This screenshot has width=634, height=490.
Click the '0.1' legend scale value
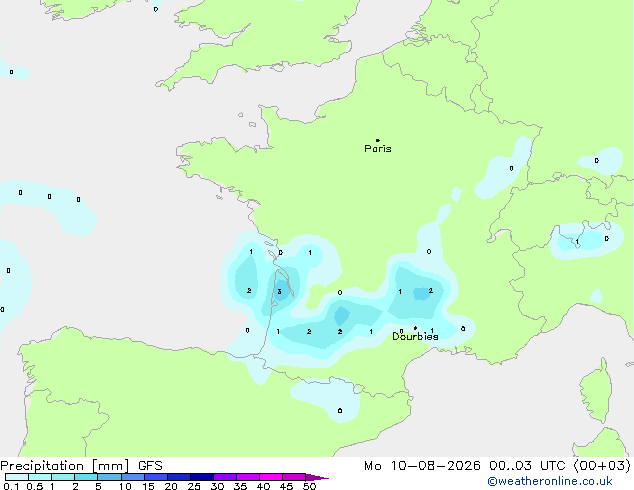pyautogui.click(x=11, y=486)
